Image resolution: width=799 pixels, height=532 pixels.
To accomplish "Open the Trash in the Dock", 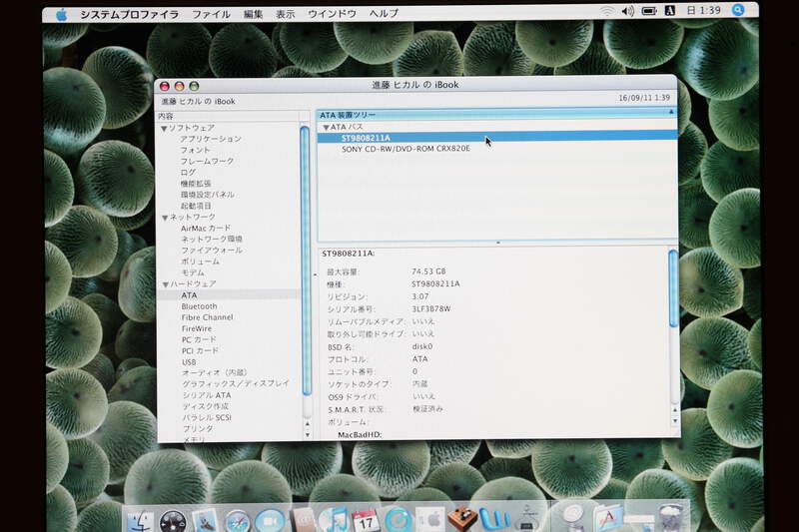I will 671,518.
